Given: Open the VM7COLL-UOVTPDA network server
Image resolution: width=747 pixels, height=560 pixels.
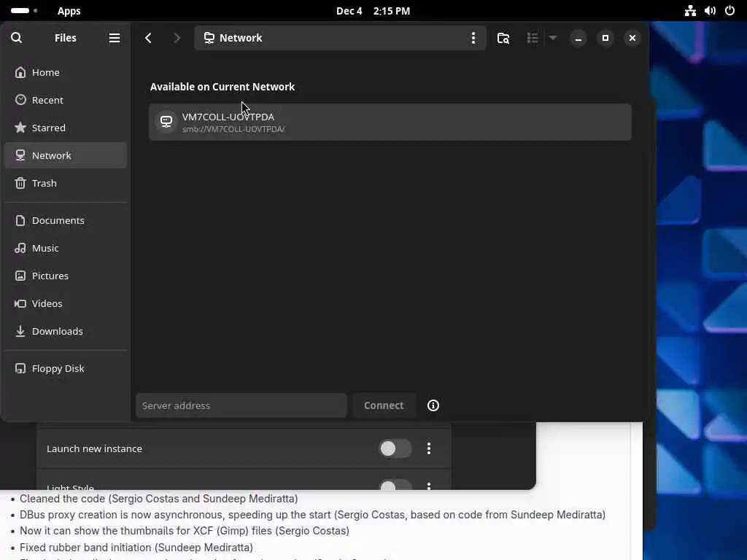Looking at the screenshot, I should click(x=390, y=122).
